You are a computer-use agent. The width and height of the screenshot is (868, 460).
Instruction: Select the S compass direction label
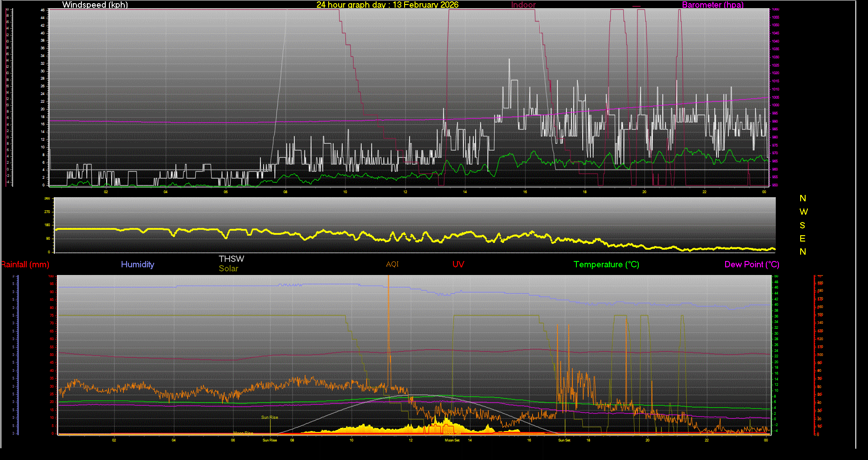(x=803, y=225)
